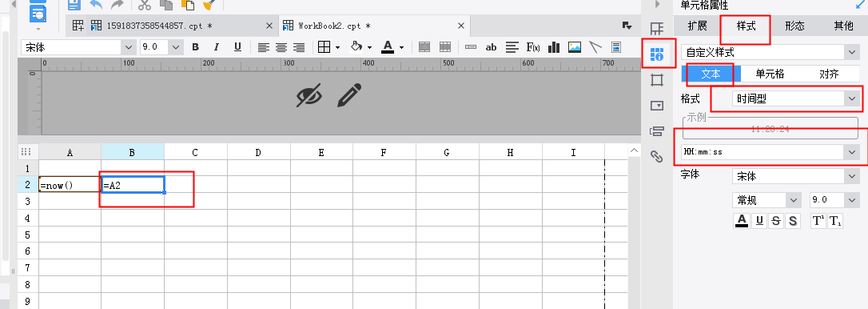Open the fill color dropdown arrow

[369, 48]
